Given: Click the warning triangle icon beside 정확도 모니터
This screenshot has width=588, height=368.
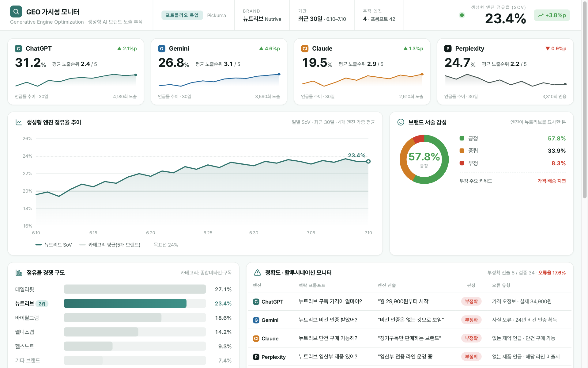Looking at the screenshot, I should pos(257,273).
